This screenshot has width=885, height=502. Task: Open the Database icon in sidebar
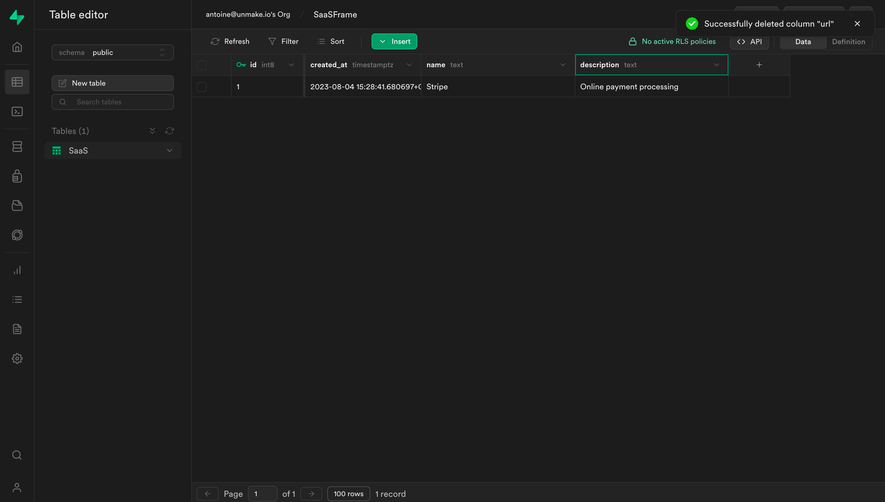click(x=17, y=146)
